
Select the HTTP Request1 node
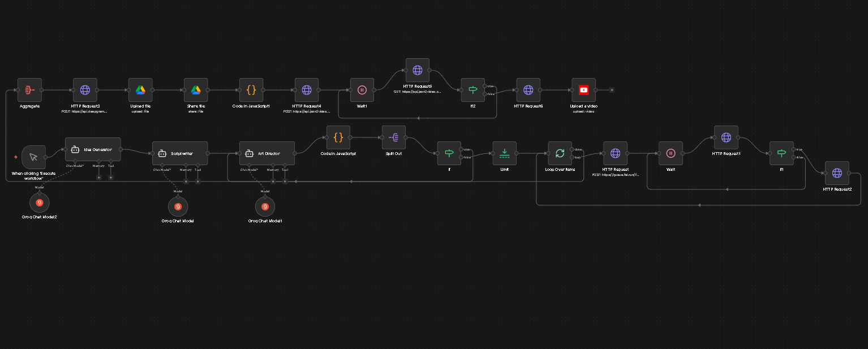tap(727, 137)
